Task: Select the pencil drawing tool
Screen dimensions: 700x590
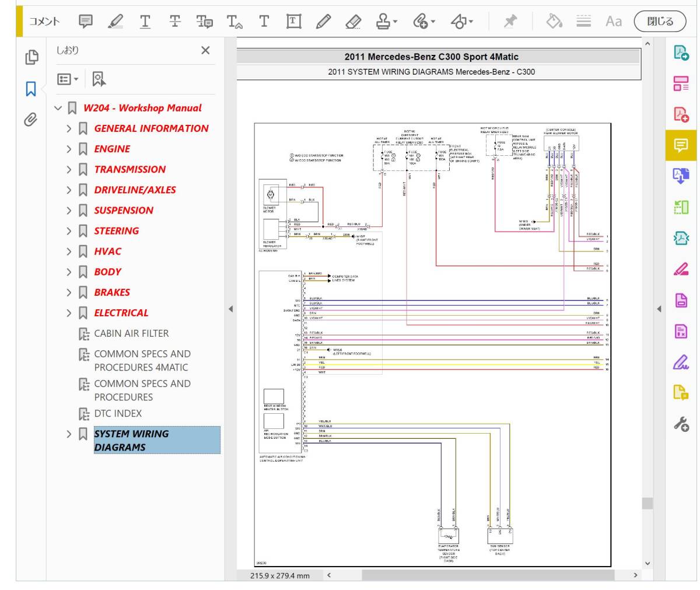Action: 324,22
